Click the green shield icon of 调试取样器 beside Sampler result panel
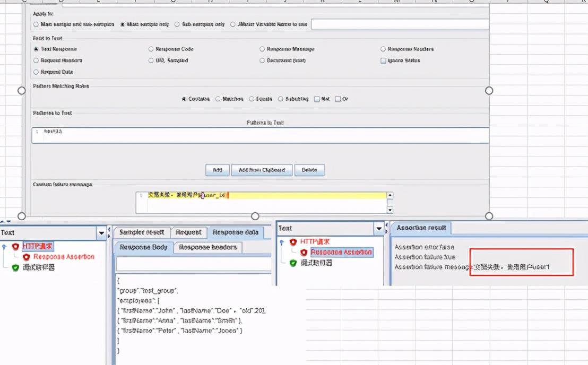Image resolution: width=588 pixels, height=365 pixels. tap(15, 267)
